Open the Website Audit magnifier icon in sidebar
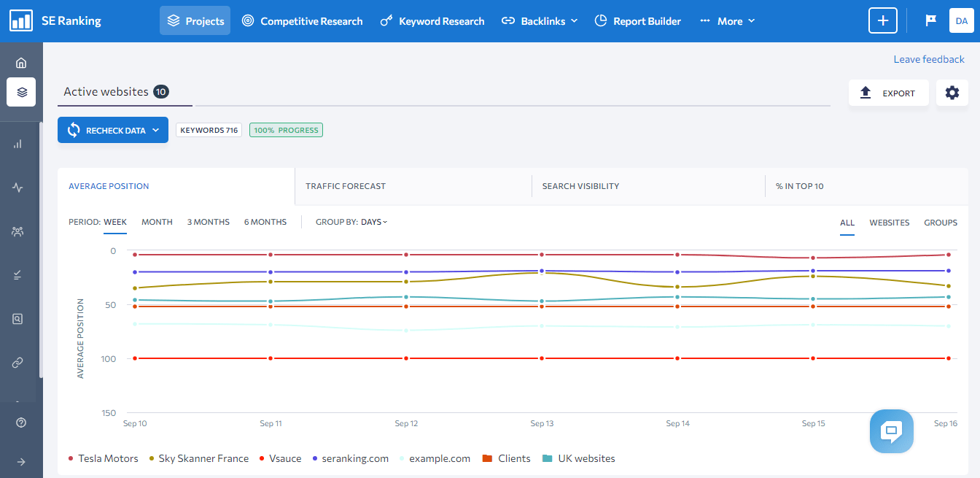980x478 pixels. (x=20, y=318)
